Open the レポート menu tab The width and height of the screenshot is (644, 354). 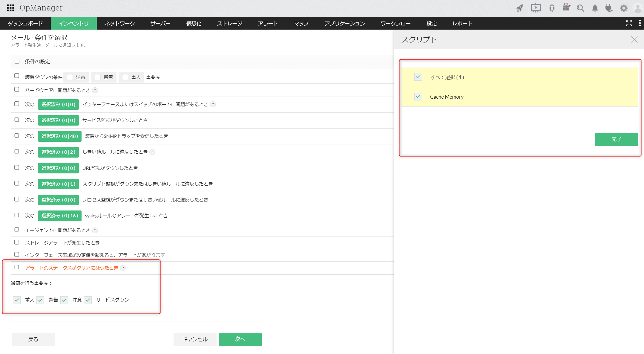(462, 23)
